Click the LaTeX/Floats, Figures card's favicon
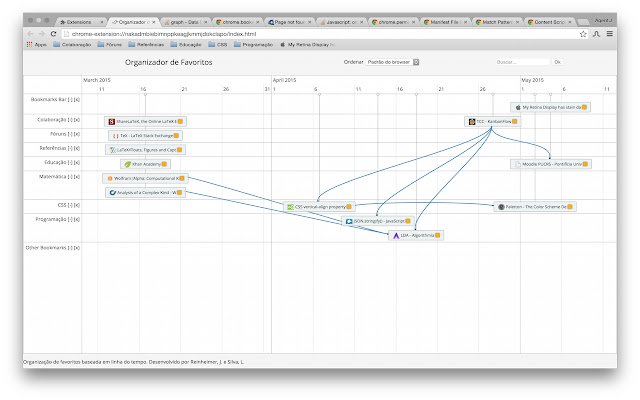Screen dimensions: 640x400 coord(112,150)
